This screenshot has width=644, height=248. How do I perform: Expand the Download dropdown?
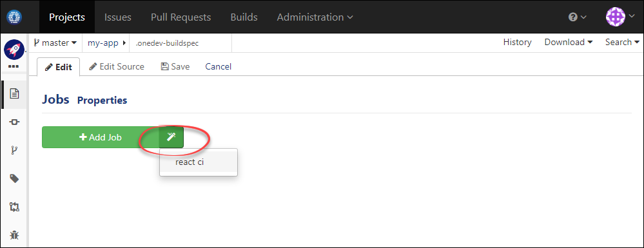click(569, 43)
